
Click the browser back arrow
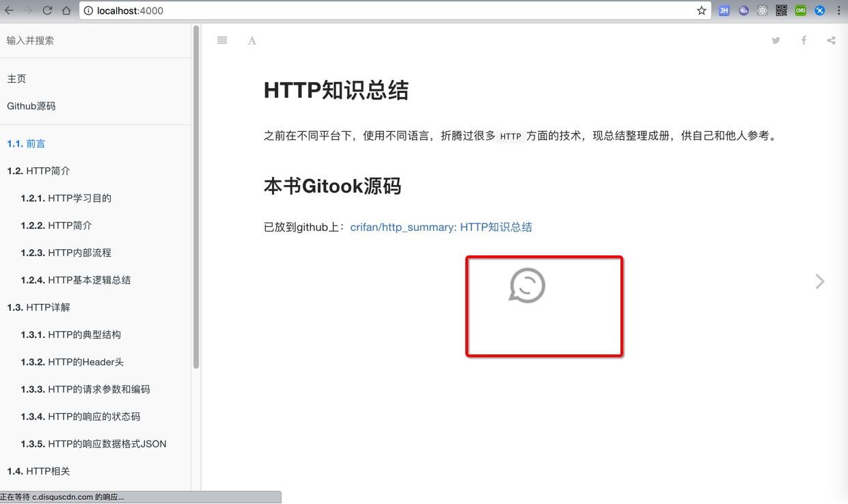point(9,10)
